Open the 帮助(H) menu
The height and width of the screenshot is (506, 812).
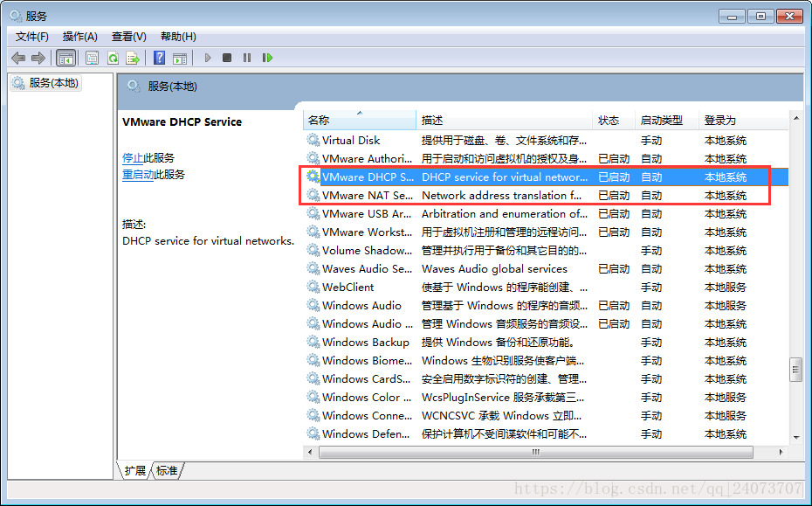178,37
